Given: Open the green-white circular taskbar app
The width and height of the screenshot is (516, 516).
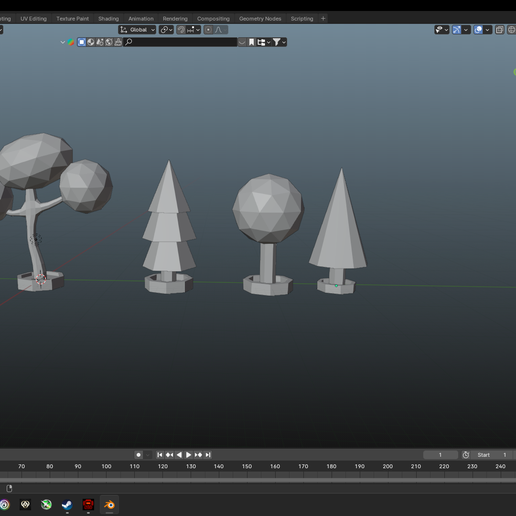Looking at the screenshot, I should click(x=46, y=505).
